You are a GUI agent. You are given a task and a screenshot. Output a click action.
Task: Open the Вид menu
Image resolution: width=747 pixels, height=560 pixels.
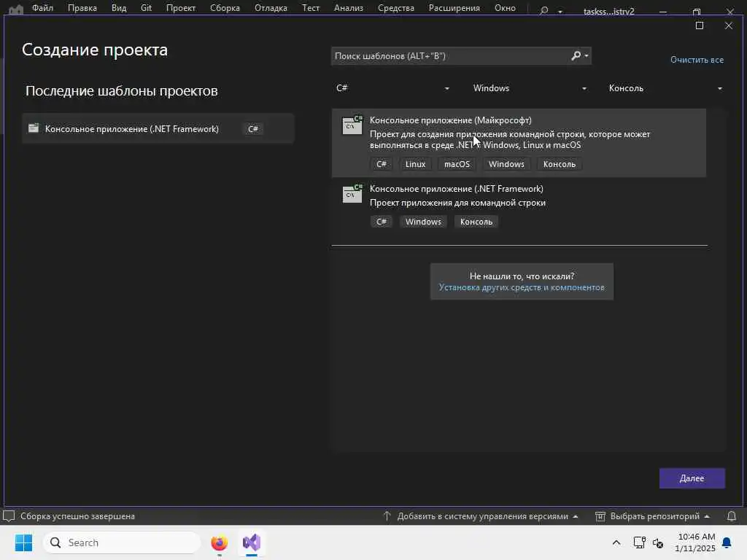point(119,8)
